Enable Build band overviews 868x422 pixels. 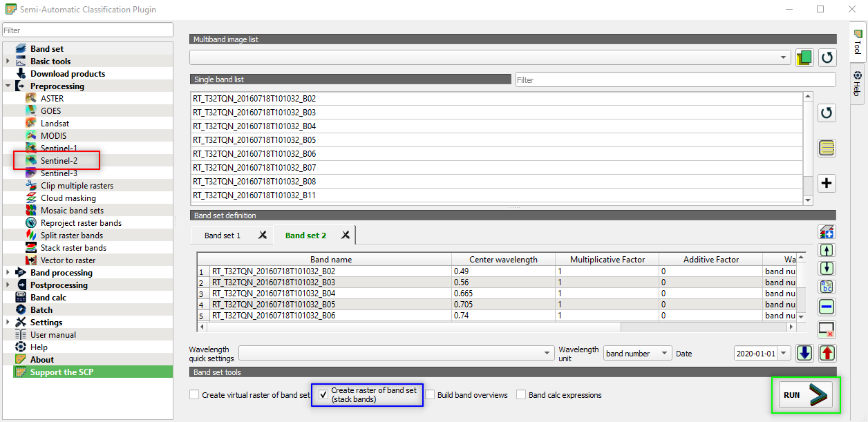pyautogui.click(x=430, y=395)
